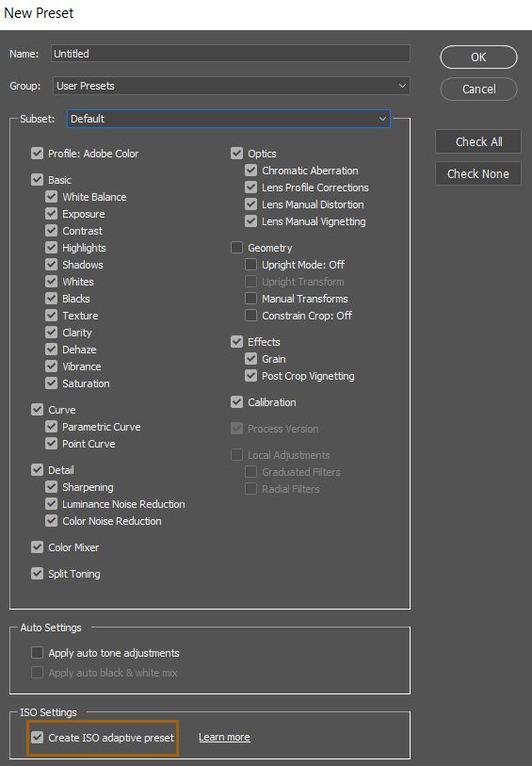Uncheck the Vibrance checkbox

(51, 367)
